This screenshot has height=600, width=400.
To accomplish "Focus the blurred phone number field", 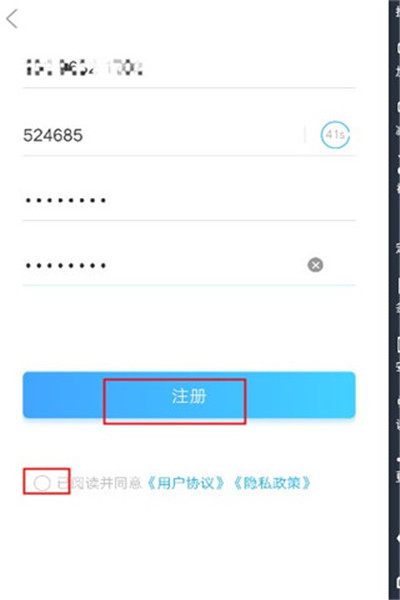I will coord(189,69).
